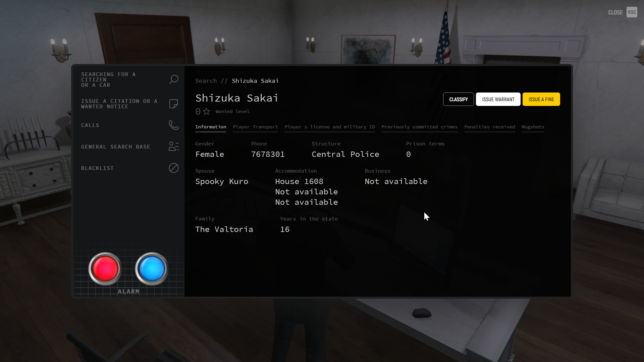Open the Mugshots tab

(533, 127)
